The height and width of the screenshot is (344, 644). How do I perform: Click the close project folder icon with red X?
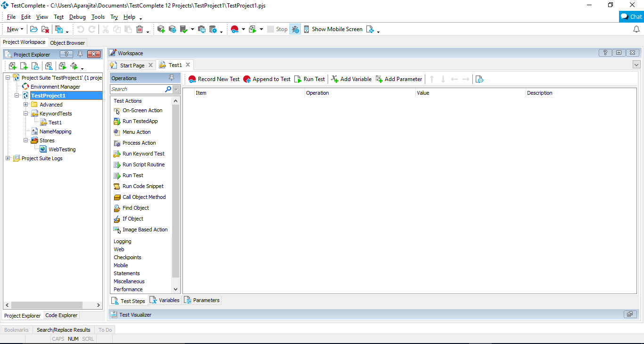coord(45,29)
